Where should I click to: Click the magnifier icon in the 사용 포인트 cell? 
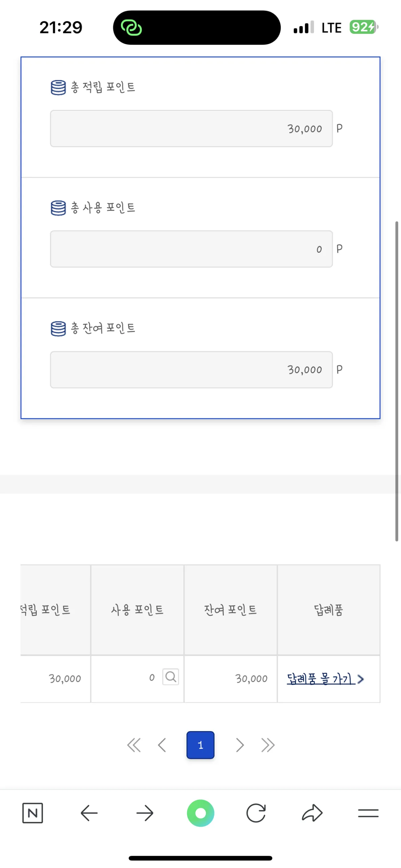[x=170, y=677]
